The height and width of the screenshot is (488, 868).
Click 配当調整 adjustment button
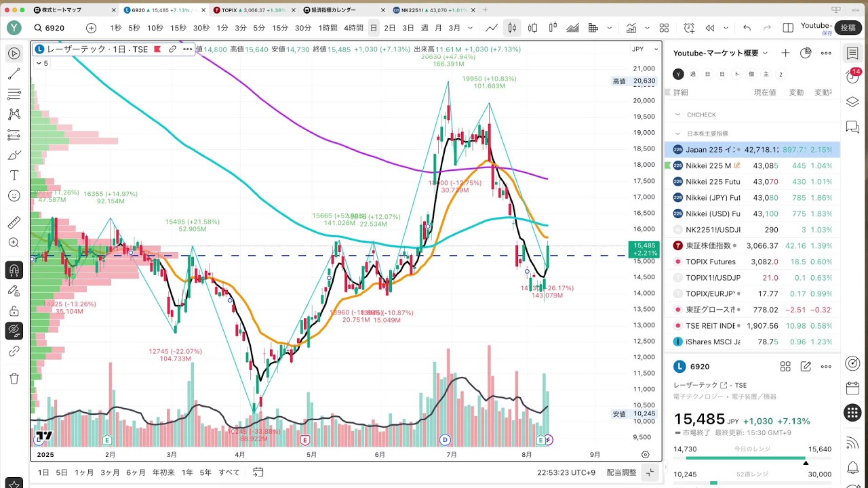(x=622, y=472)
